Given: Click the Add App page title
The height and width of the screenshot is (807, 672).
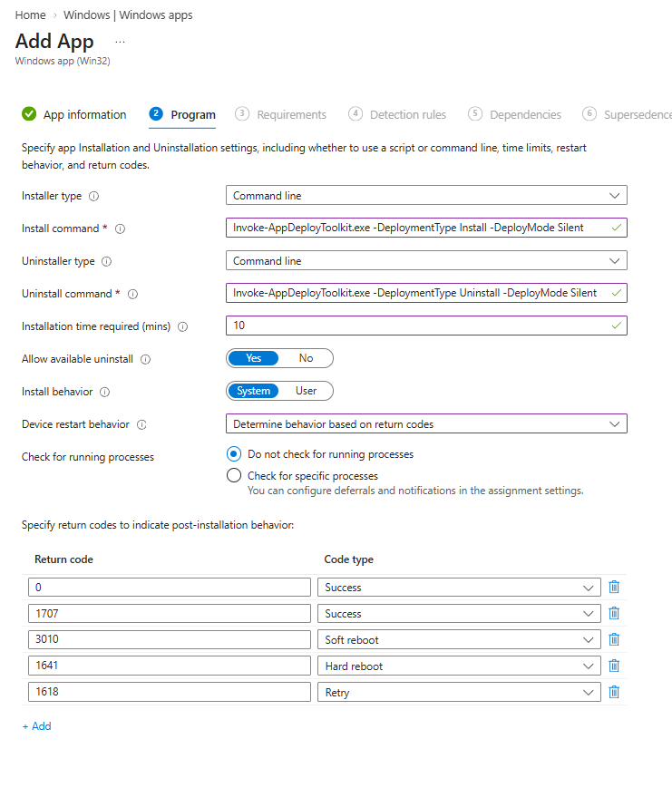Looking at the screenshot, I should coord(54,41).
